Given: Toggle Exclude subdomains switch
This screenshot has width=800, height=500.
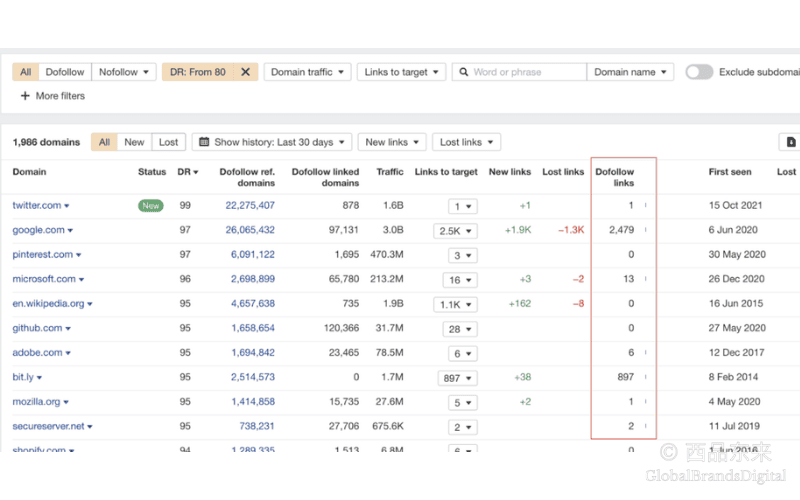Looking at the screenshot, I should click(699, 72).
